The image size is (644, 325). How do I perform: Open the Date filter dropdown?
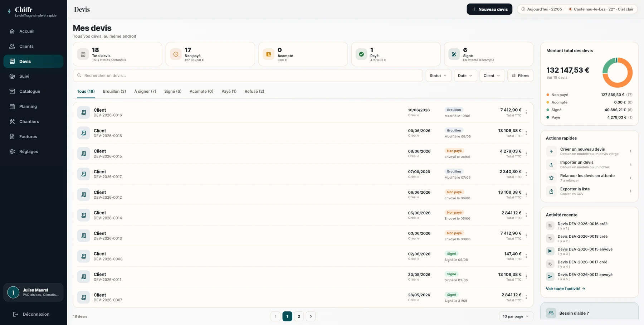pyautogui.click(x=465, y=76)
